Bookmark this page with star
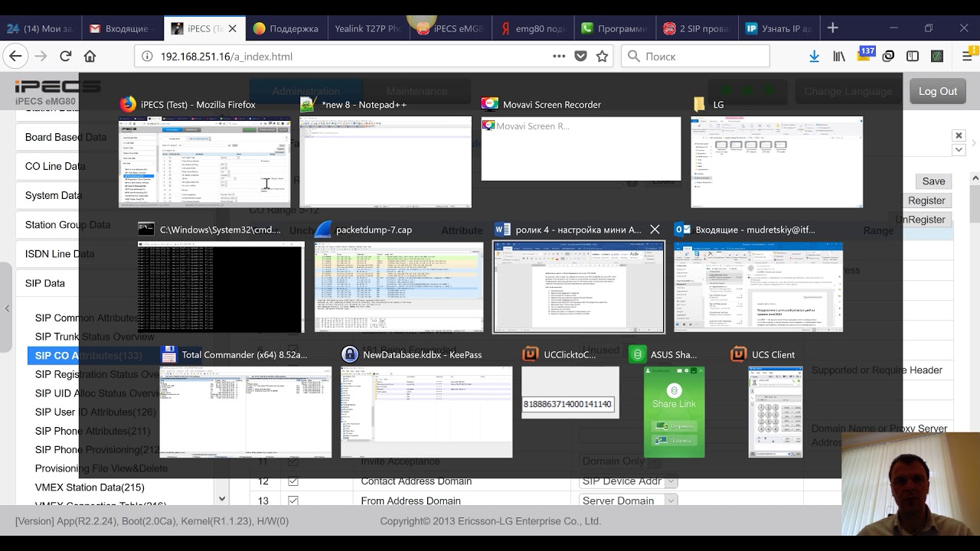 pyautogui.click(x=603, y=56)
